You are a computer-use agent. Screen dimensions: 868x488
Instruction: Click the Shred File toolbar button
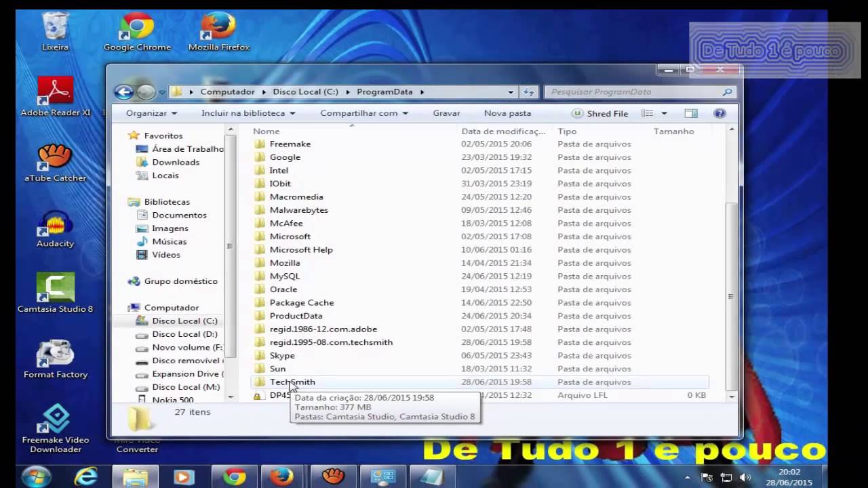click(x=600, y=113)
